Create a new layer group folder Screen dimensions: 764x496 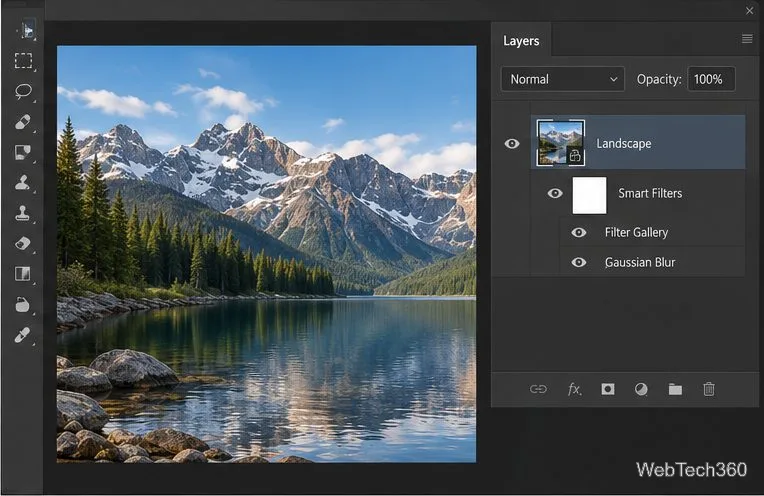coord(675,389)
